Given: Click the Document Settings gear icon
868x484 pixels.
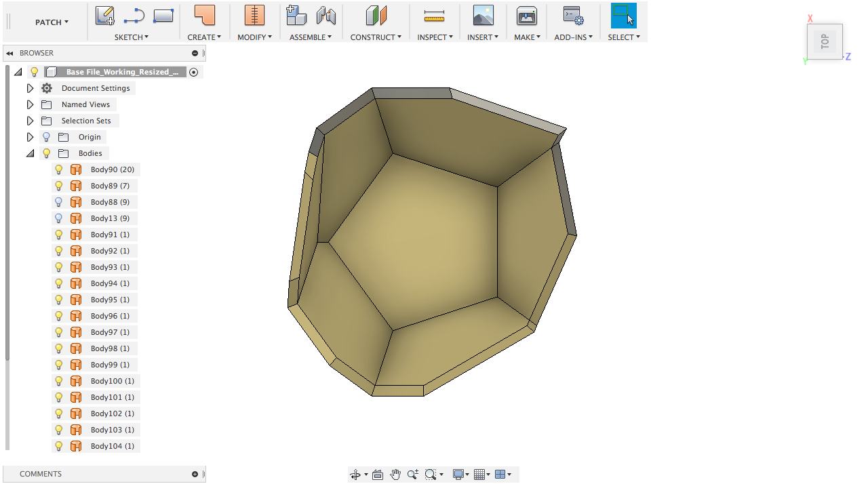Looking at the screenshot, I should tap(47, 88).
